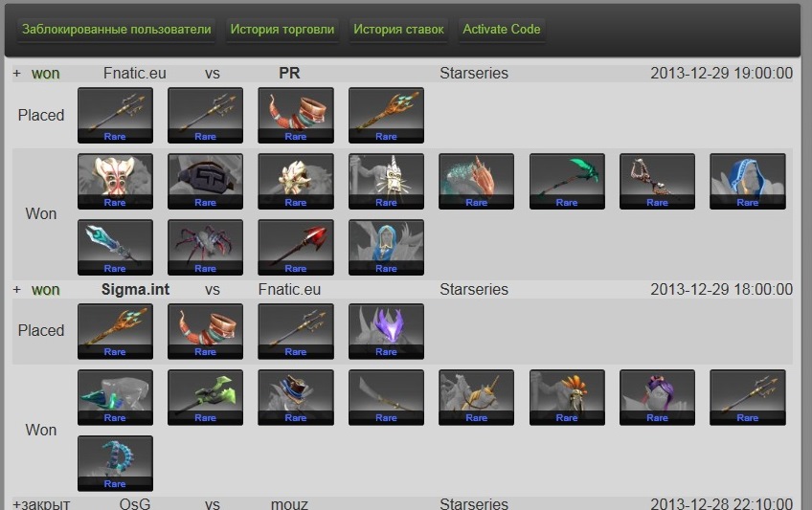Click the date 2013-12-28 22:10:00
812x510 pixels.
point(721,504)
